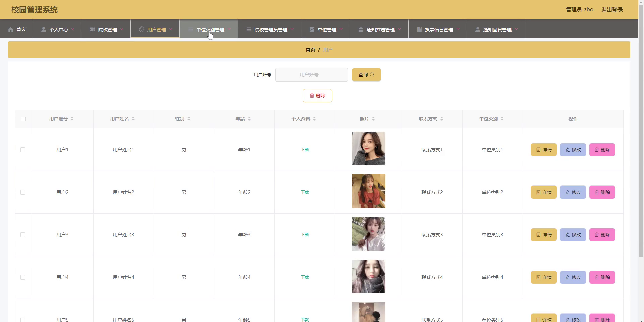Click the circular icon beside 用户管理
This screenshot has width=644, height=322.
tap(142, 29)
